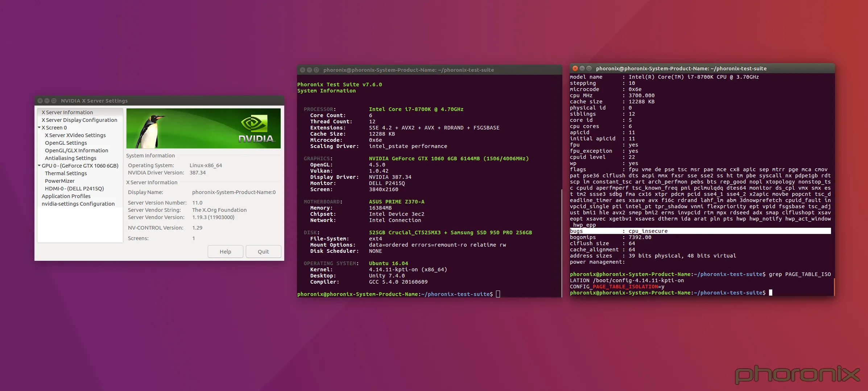Maximize the NVIDIA X Server Settings window

tap(54, 101)
